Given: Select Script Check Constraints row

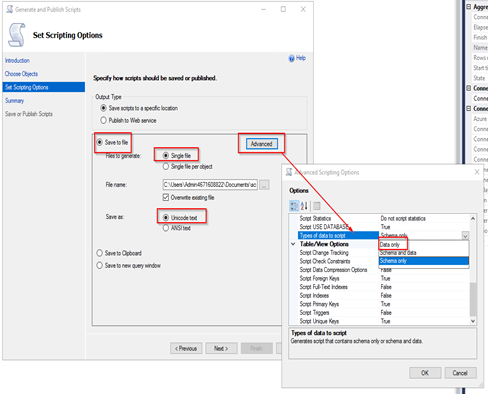Looking at the screenshot, I should pyautogui.click(x=338, y=261).
